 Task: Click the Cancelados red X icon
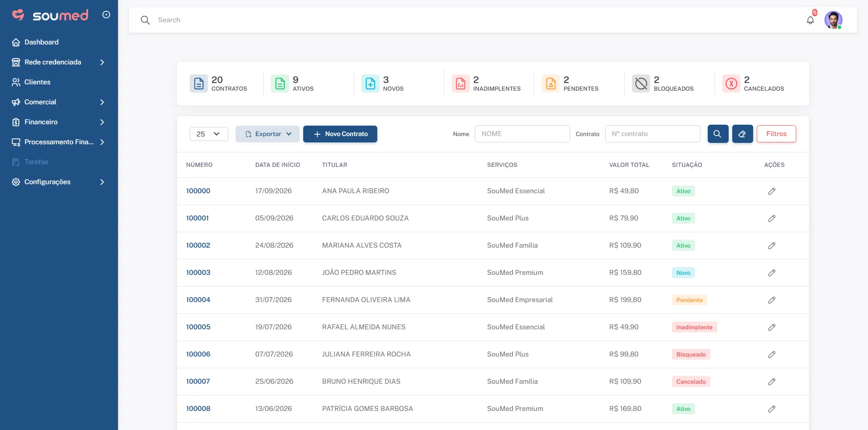coord(731,83)
